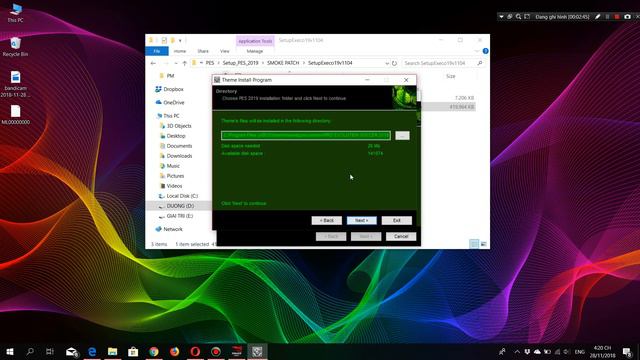Click the Exit button in the installer
This screenshot has height=360, width=640.
pos(397,220)
